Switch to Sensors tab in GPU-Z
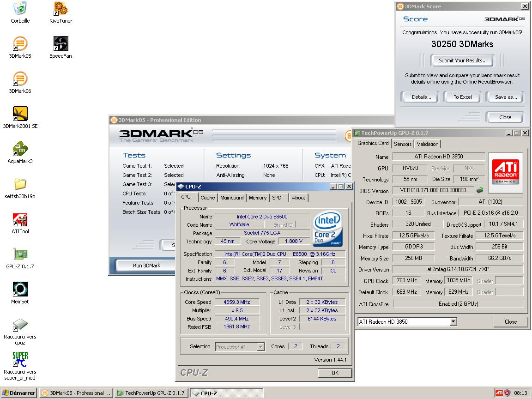 403,144
